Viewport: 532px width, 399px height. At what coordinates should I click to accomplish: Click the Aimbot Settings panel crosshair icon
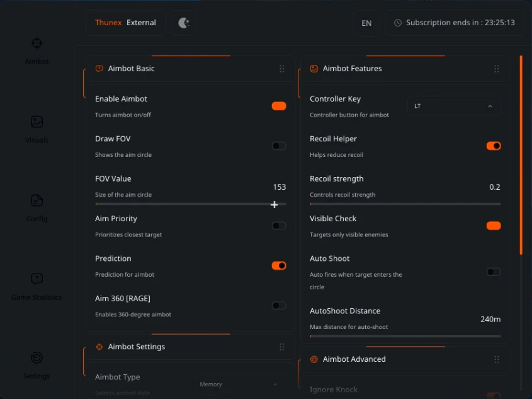coord(99,347)
